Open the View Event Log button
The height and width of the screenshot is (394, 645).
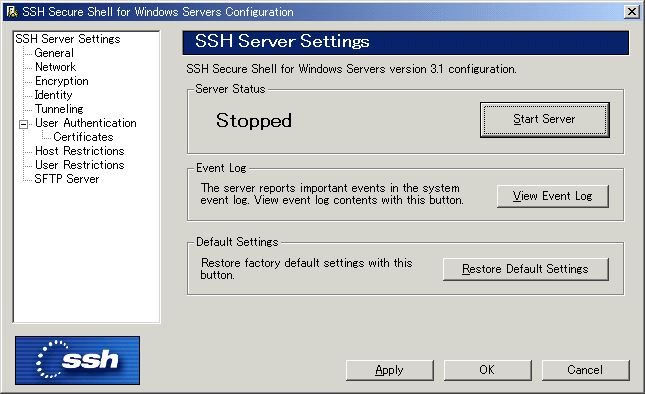pos(552,196)
